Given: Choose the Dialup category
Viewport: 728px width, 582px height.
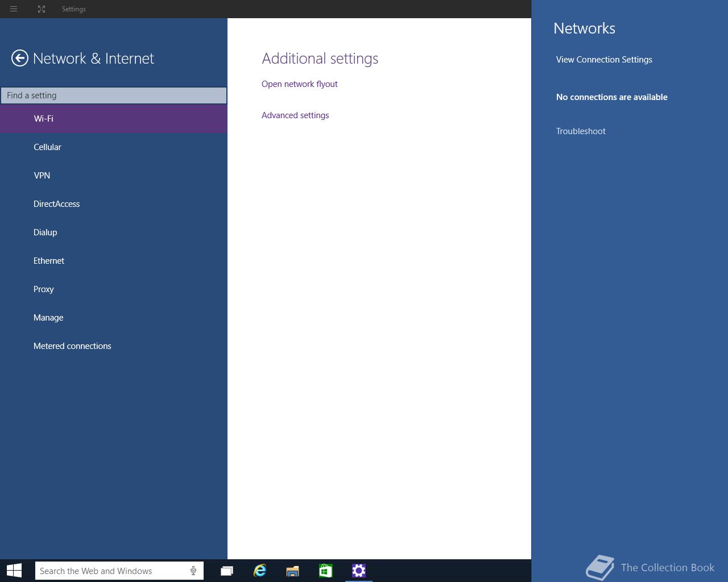Looking at the screenshot, I should (x=114, y=232).
